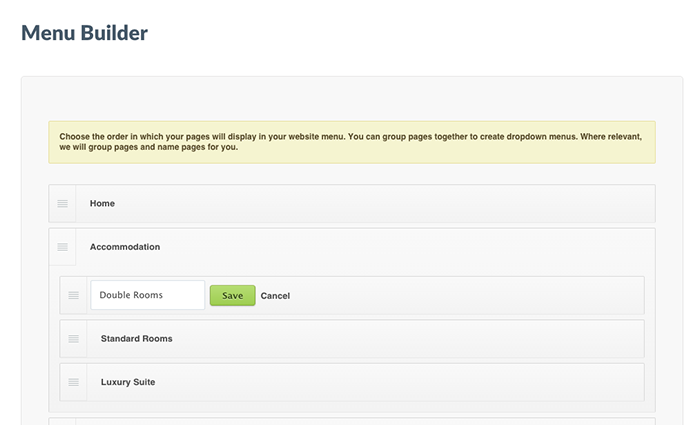Click the Standard Rooms page name
This screenshot has height=425, width=700.
coord(136,339)
